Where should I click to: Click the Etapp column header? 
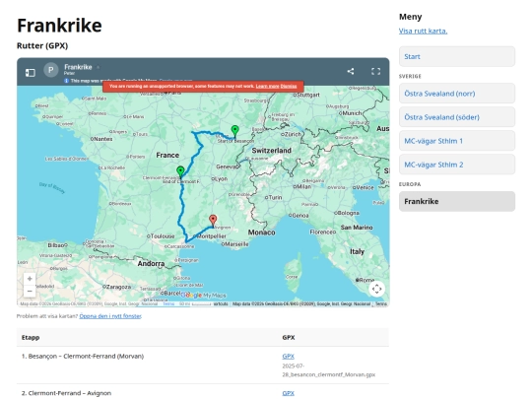coord(31,338)
